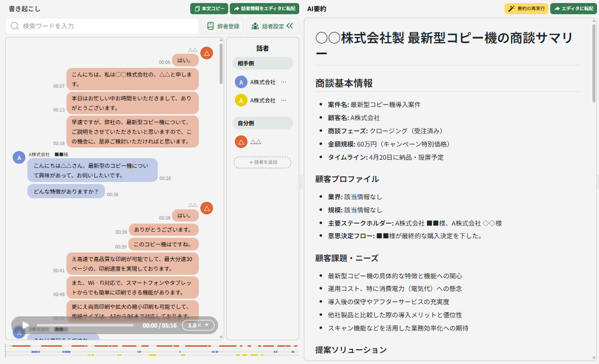Screen dimensions: 599x364
Task: Click the book icon on 辞書登録 button
Action: tap(210, 25)
